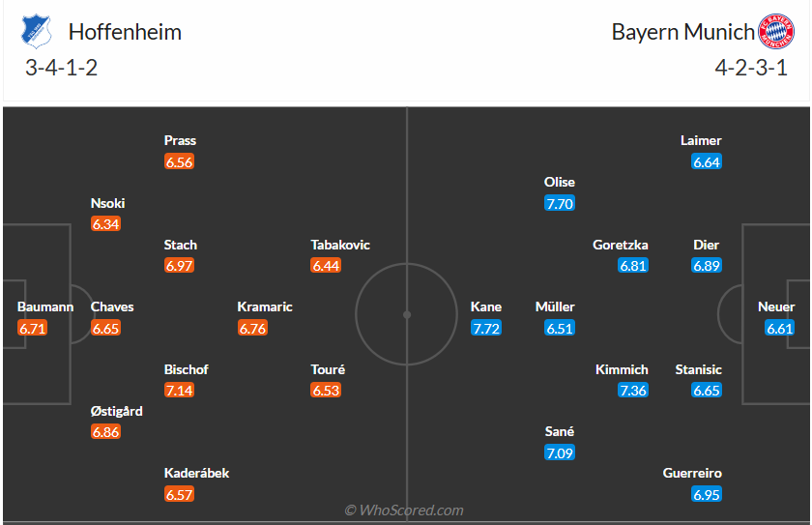Click Sané's 7.09 rating badge

pyautogui.click(x=560, y=452)
